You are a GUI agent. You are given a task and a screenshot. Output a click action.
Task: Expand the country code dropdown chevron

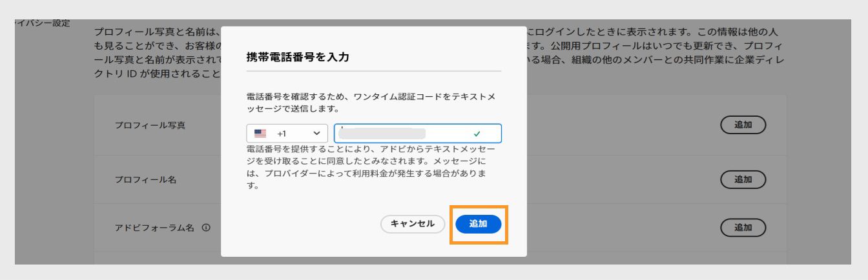tap(316, 134)
